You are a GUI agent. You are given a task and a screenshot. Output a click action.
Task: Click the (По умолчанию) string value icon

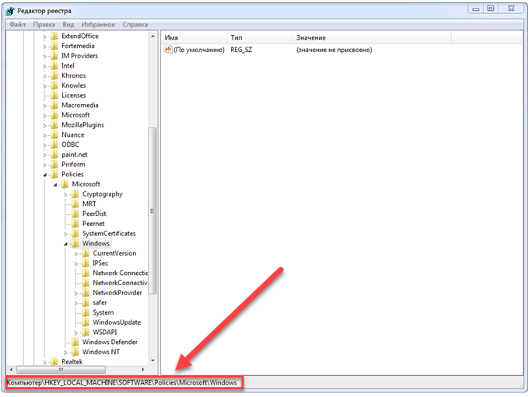pyautogui.click(x=167, y=50)
